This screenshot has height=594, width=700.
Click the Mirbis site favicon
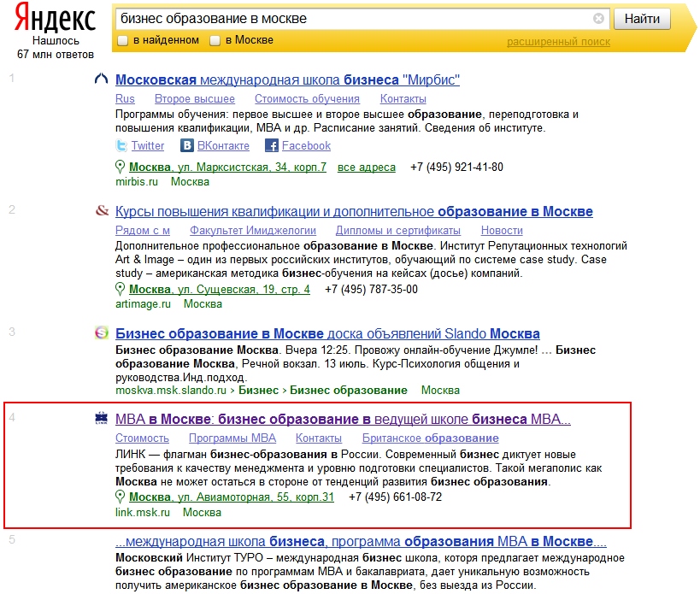click(x=102, y=79)
